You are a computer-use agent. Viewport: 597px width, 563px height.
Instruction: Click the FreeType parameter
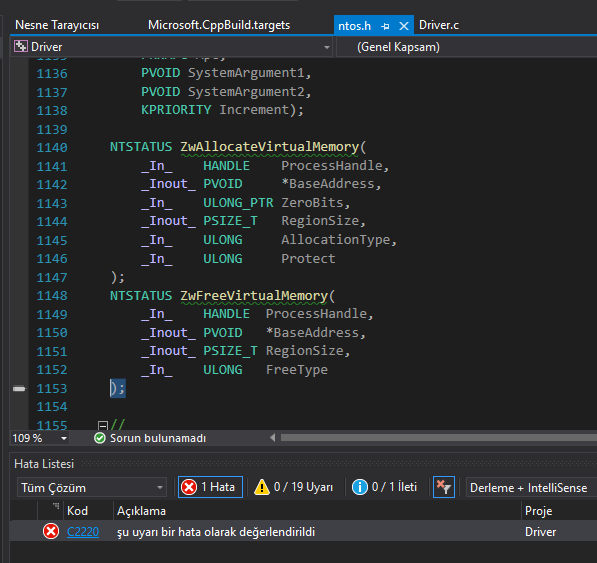(297, 370)
